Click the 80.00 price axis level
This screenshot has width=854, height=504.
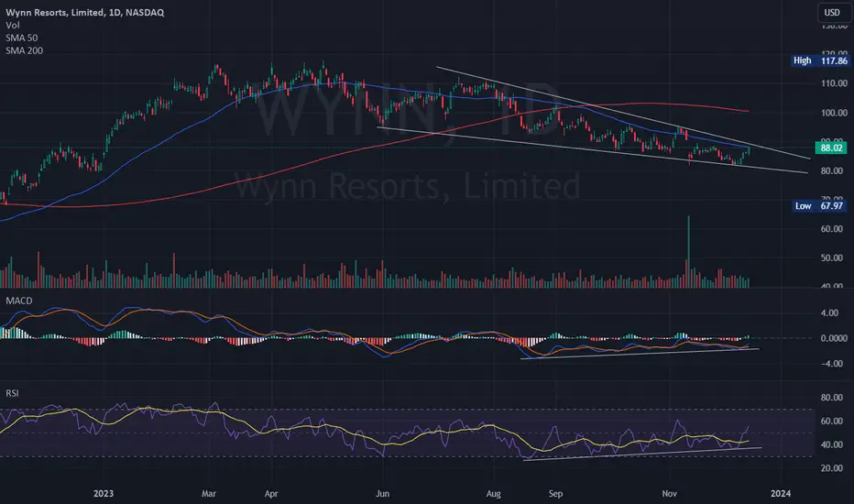[832, 171]
